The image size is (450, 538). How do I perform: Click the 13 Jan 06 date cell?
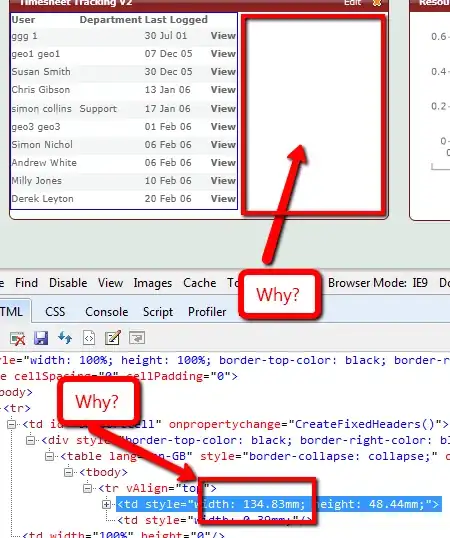tap(167, 90)
